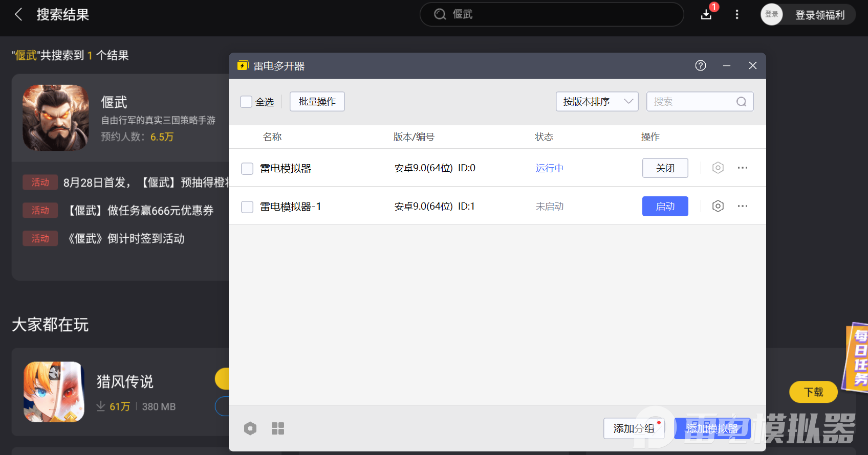Open the 偃武 game thumbnail

tap(56, 118)
